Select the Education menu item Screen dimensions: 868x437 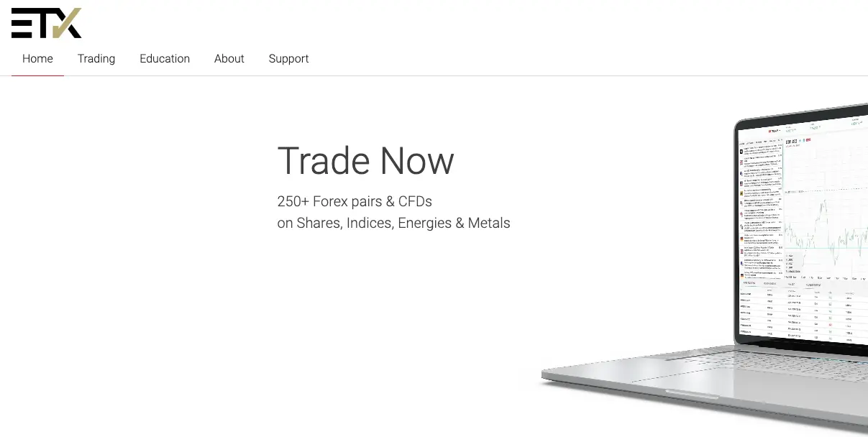tap(165, 59)
